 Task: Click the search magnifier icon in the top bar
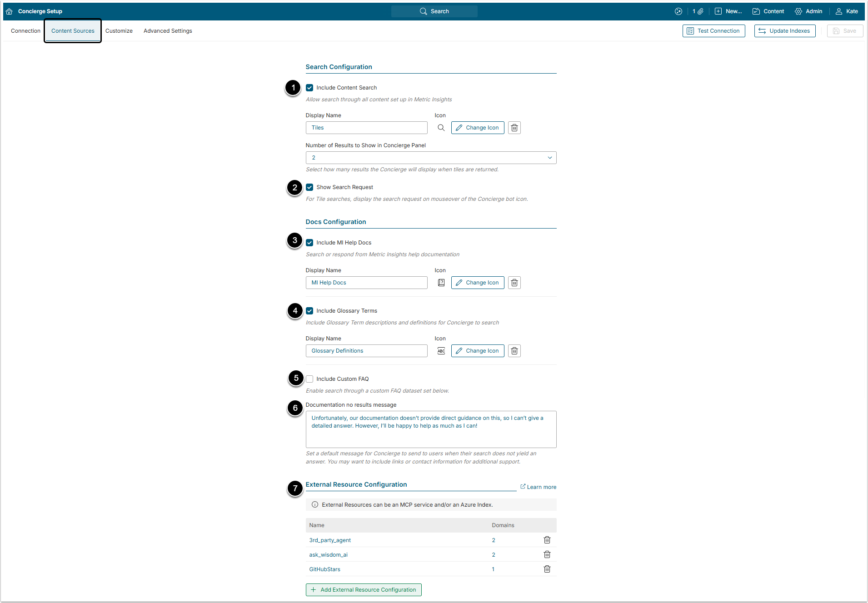click(x=423, y=11)
